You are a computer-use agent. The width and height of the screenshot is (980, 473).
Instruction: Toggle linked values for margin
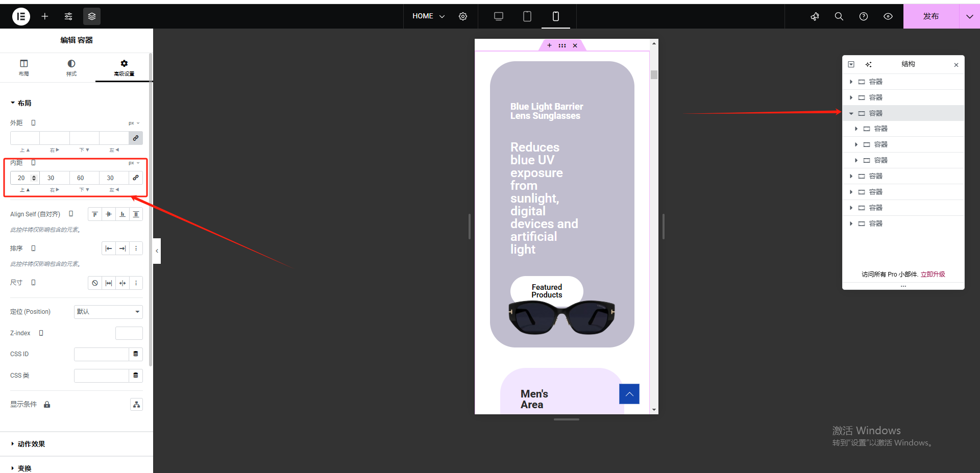point(136,138)
